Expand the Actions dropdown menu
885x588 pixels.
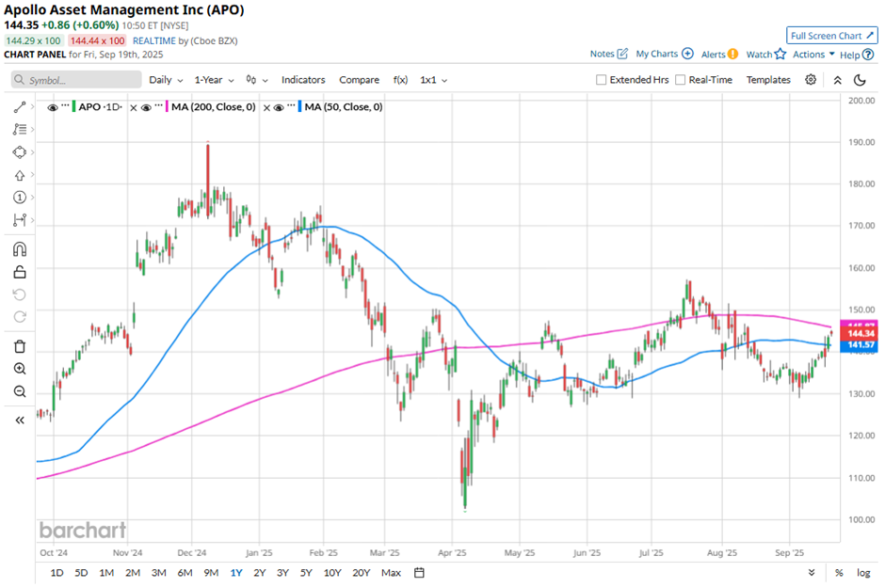813,55
